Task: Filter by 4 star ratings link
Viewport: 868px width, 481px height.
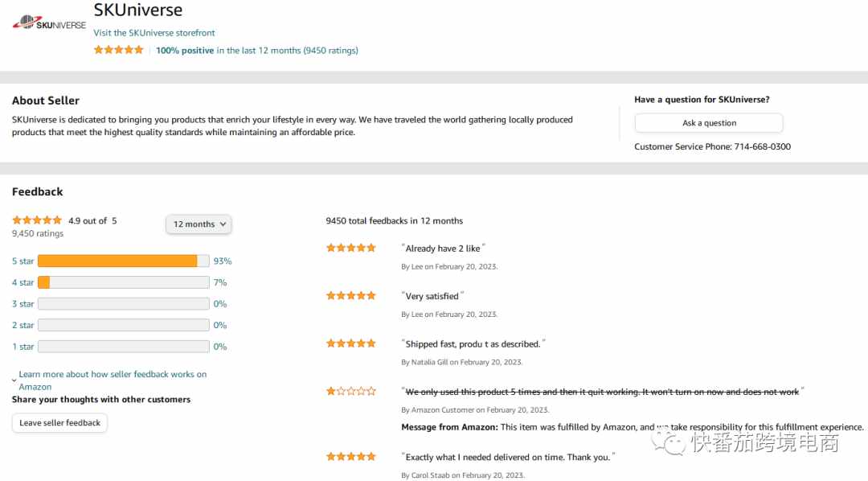Action: (x=23, y=282)
